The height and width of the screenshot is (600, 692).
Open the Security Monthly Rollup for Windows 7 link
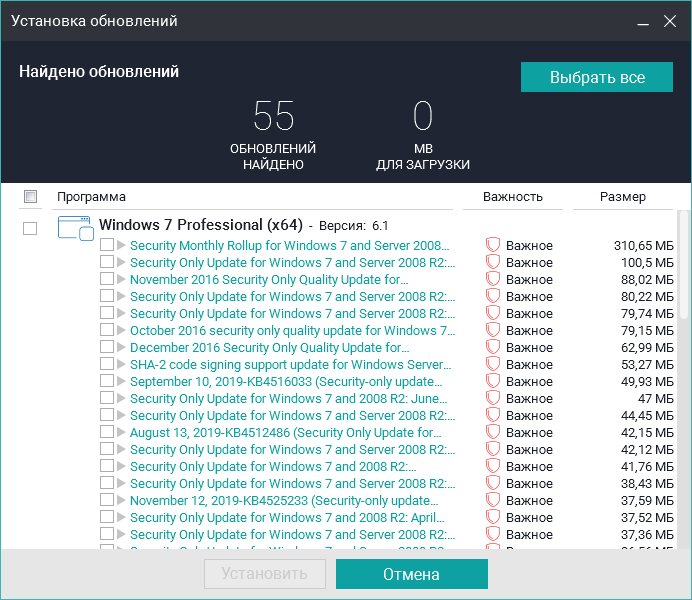coord(290,245)
